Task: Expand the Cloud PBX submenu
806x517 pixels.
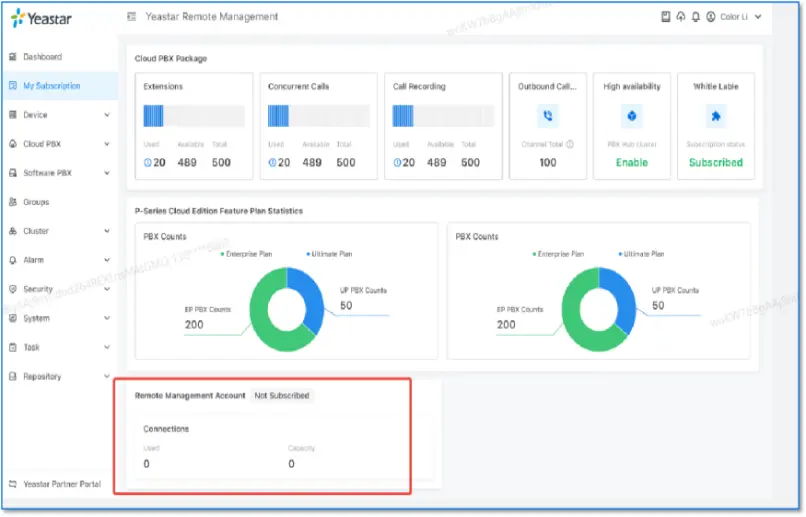Action: tap(58, 144)
